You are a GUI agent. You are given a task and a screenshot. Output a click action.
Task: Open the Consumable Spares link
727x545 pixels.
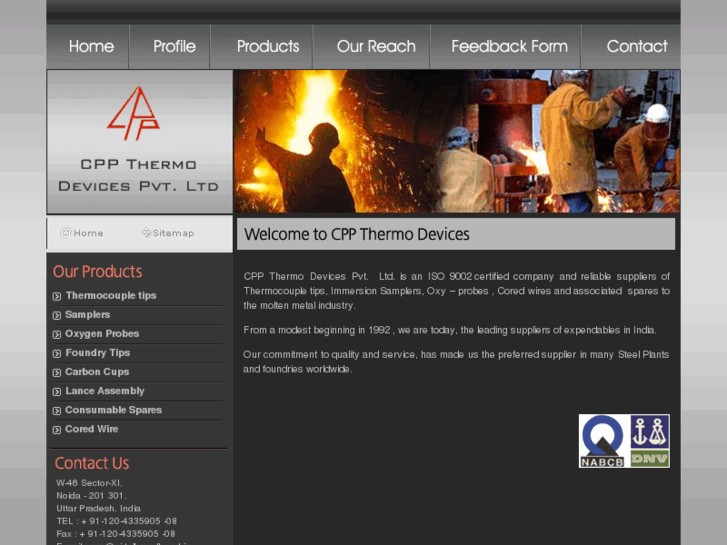(x=114, y=410)
